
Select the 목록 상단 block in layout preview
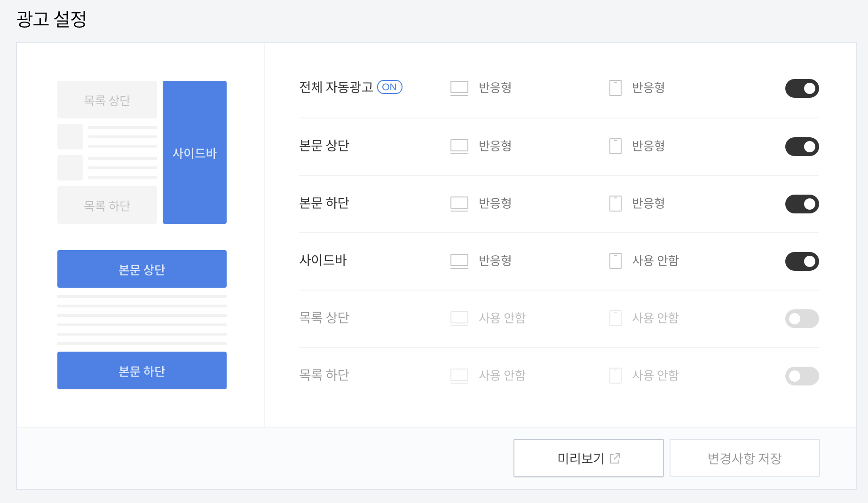(107, 100)
